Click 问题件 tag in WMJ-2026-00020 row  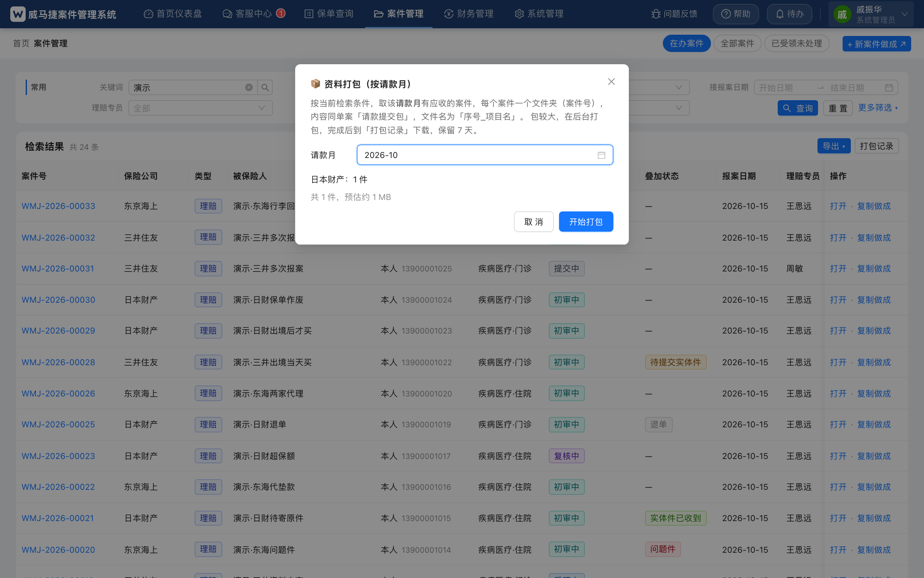(x=663, y=549)
